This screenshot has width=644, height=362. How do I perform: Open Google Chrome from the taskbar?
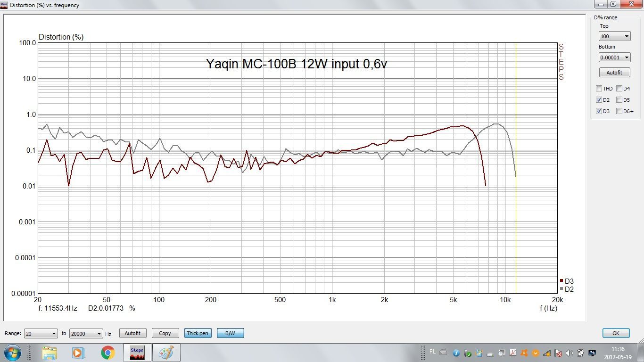107,353
